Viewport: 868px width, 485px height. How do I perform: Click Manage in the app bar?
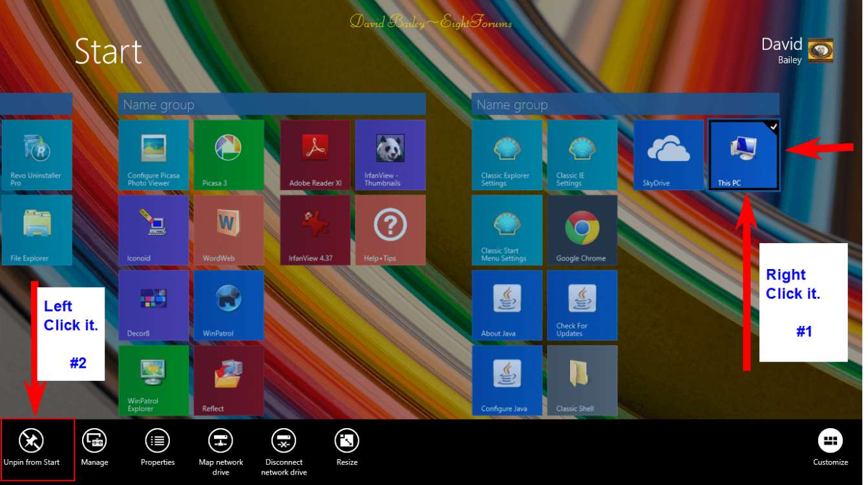click(x=94, y=448)
